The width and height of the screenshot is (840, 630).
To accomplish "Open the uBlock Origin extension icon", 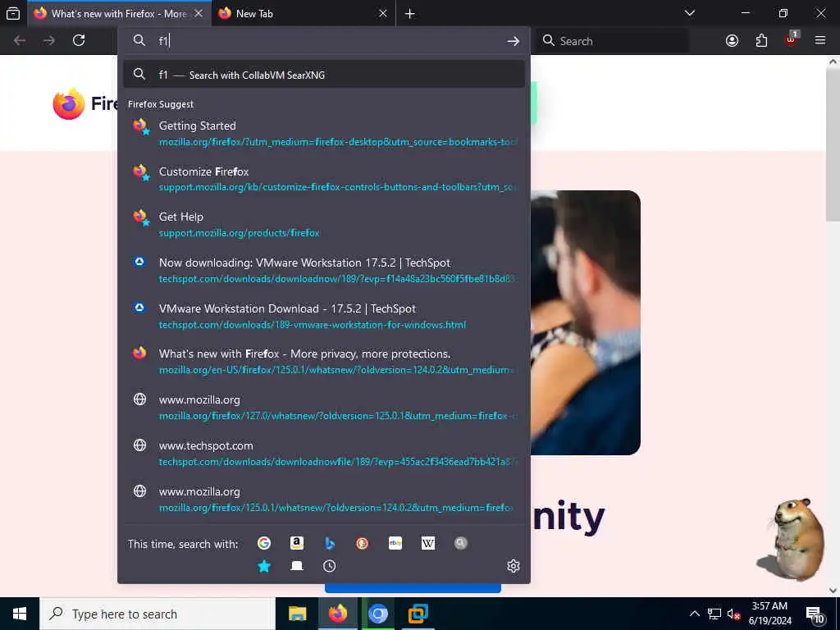I will point(792,39).
